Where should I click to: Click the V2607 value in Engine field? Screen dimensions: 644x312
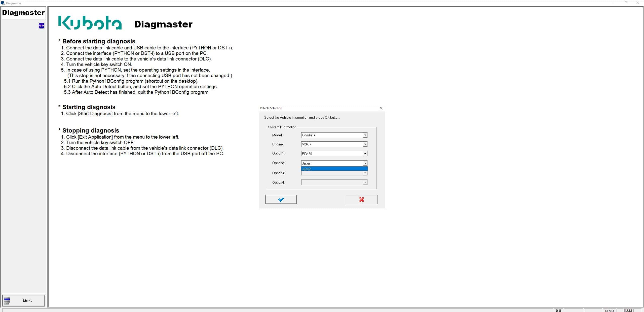[x=307, y=144]
